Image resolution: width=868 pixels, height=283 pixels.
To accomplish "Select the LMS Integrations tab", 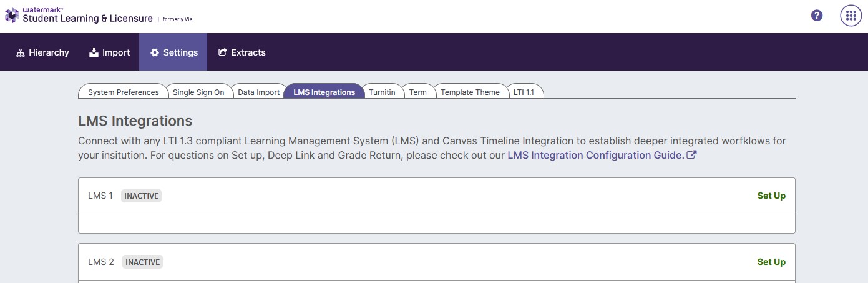I will tap(324, 92).
